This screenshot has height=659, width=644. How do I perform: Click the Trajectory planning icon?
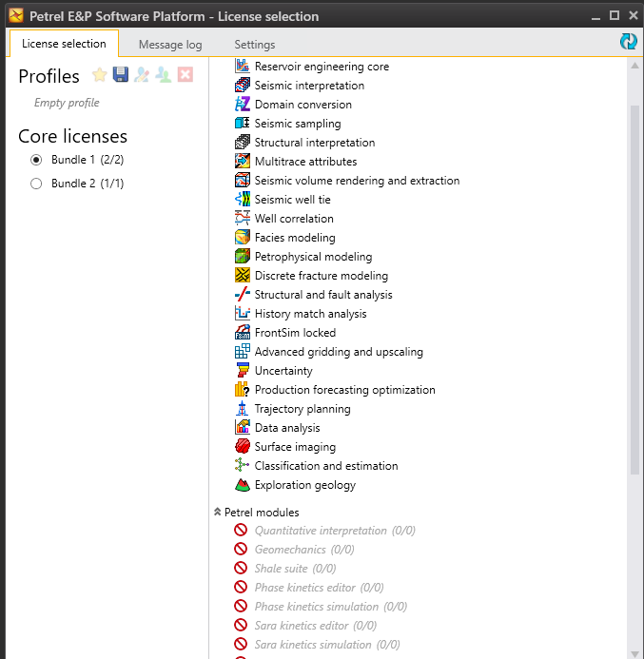pyautogui.click(x=243, y=409)
